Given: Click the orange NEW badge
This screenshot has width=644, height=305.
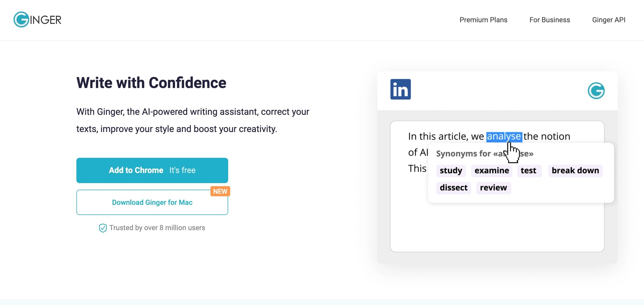Looking at the screenshot, I should click(x=220, y=191).
